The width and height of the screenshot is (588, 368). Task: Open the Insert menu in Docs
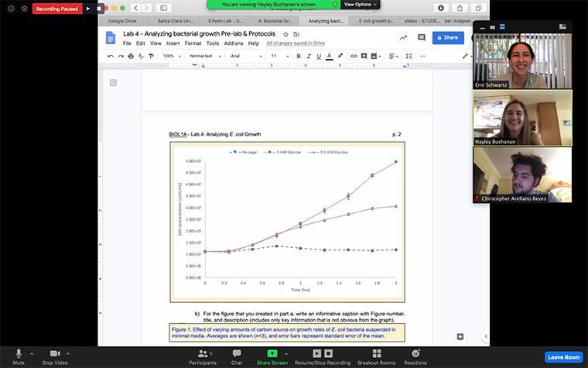click(x=173, y=43)
